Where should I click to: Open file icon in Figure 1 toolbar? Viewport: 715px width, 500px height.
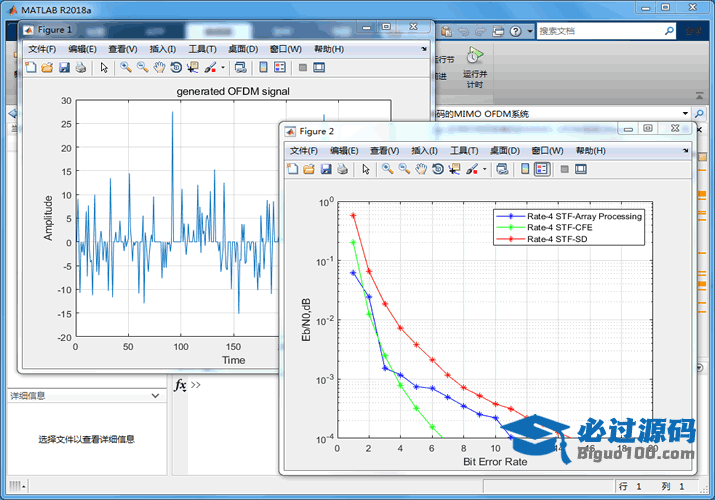[x=47, y=68]
